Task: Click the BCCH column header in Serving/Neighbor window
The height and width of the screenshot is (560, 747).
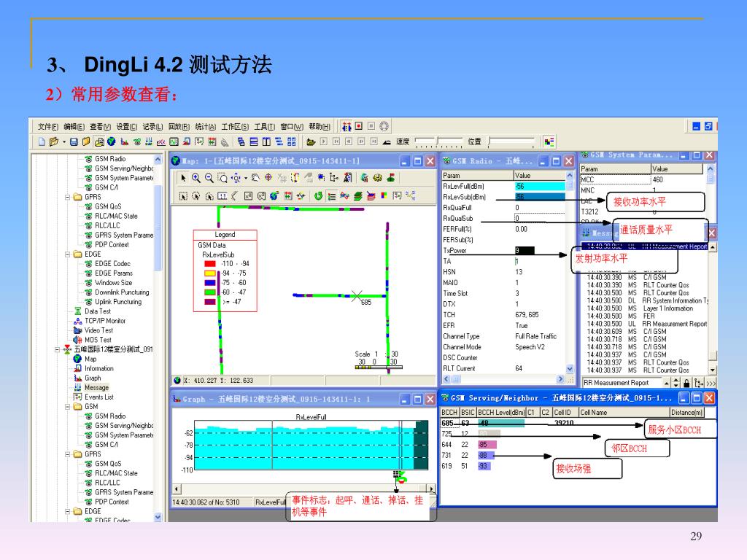Action: click(x=449, y=413)
